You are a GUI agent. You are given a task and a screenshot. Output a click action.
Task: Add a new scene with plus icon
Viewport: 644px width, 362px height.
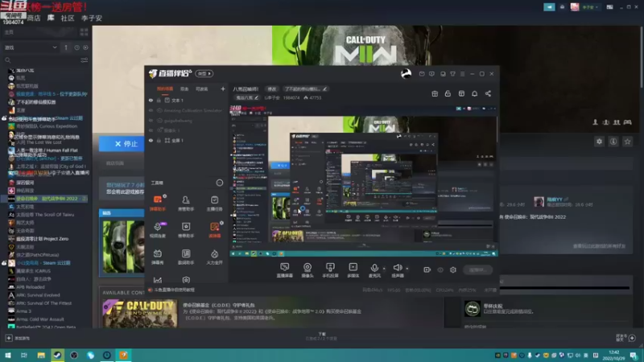click(x=223, y=88)
